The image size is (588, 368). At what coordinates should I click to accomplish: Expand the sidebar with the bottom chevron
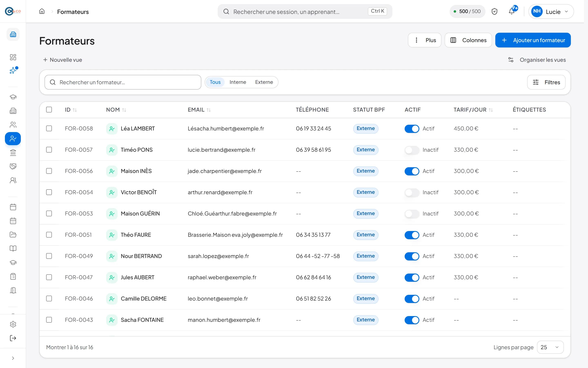pos(13,358)
